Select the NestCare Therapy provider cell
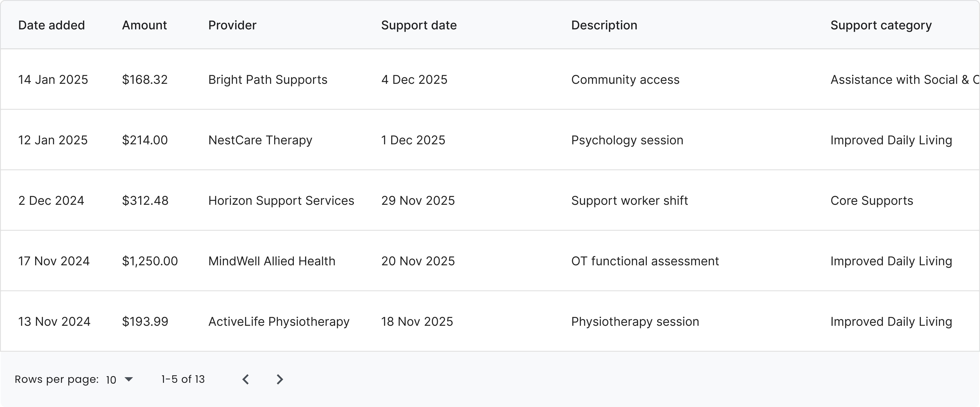 point(260,140)
